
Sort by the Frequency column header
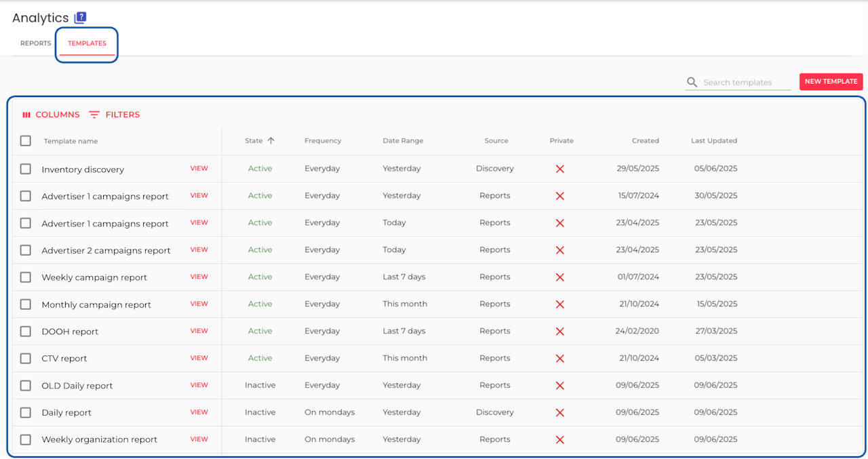(x=323, y=141)
